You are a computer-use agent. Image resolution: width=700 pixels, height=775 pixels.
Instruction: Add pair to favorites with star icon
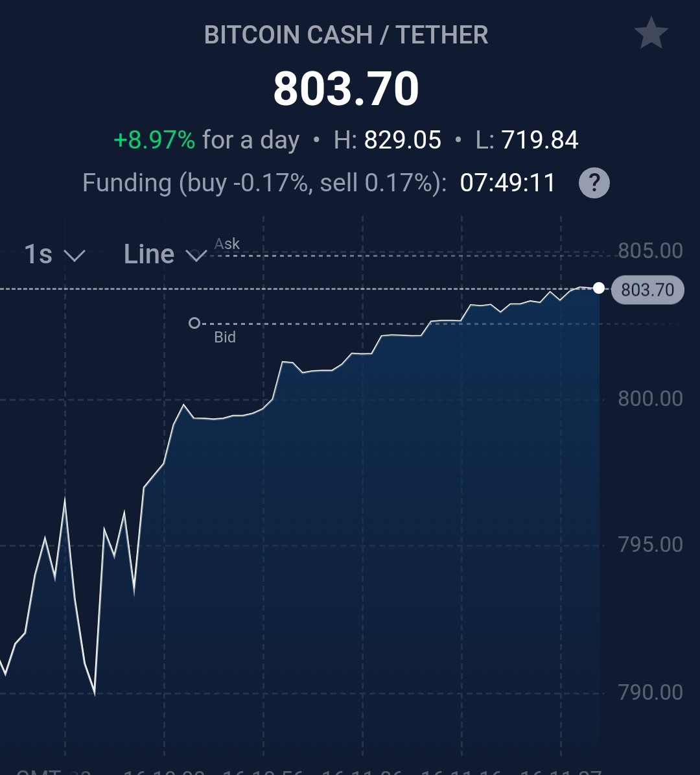(x=651, y=33)
